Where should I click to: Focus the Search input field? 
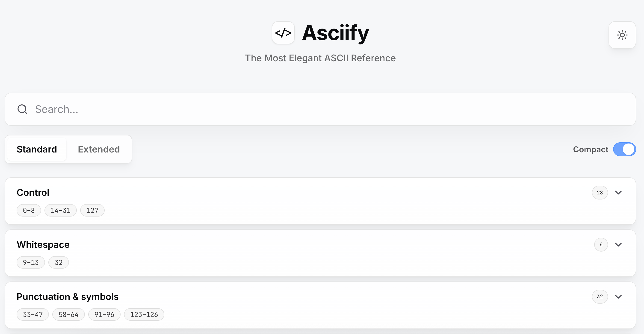point(325,109)
